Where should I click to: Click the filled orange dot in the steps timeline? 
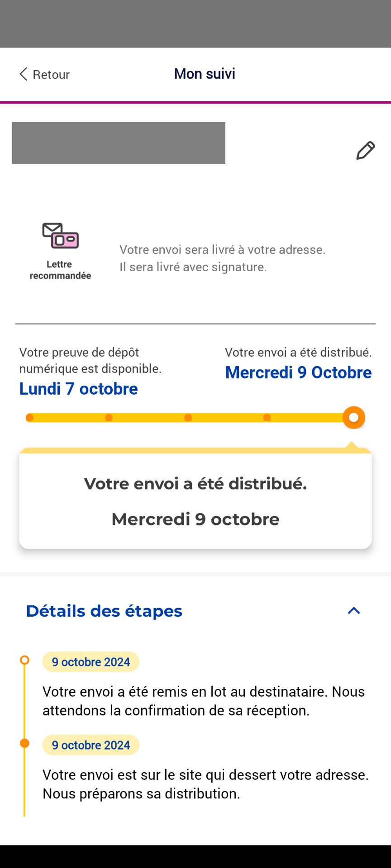[25, 743]
